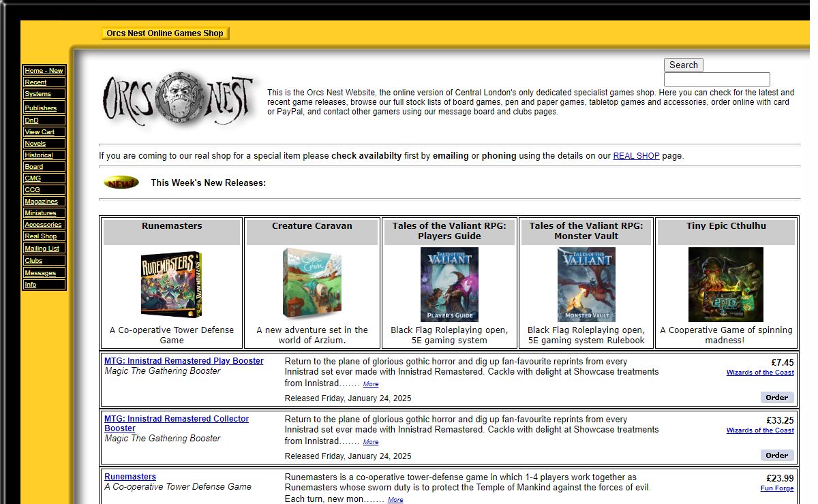Viewport: 818px width, 504px height.
Task: Open the Publishers sidebar link
Action: (x=40, y=108)
